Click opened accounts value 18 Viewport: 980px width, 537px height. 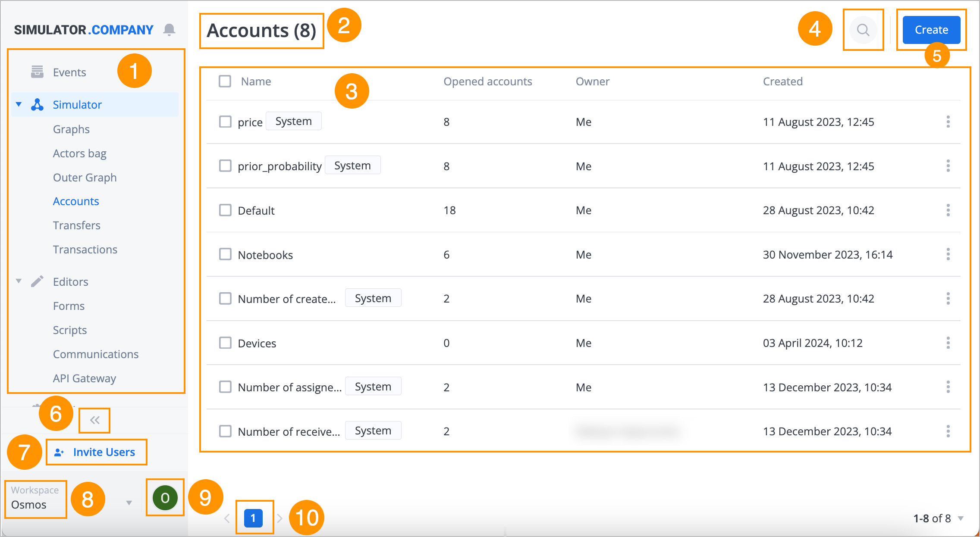[x=449, y=210]
